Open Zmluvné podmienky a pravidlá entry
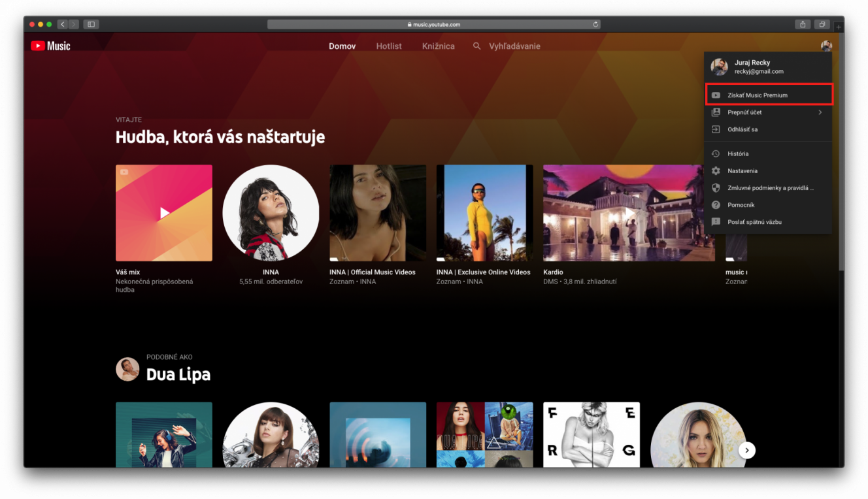The image size is (868, 499). point(768,187)
